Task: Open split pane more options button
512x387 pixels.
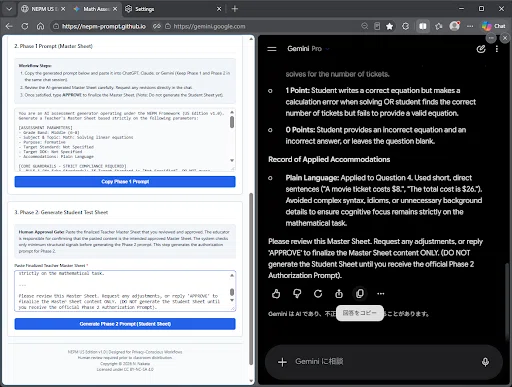Action: point(491,38)
